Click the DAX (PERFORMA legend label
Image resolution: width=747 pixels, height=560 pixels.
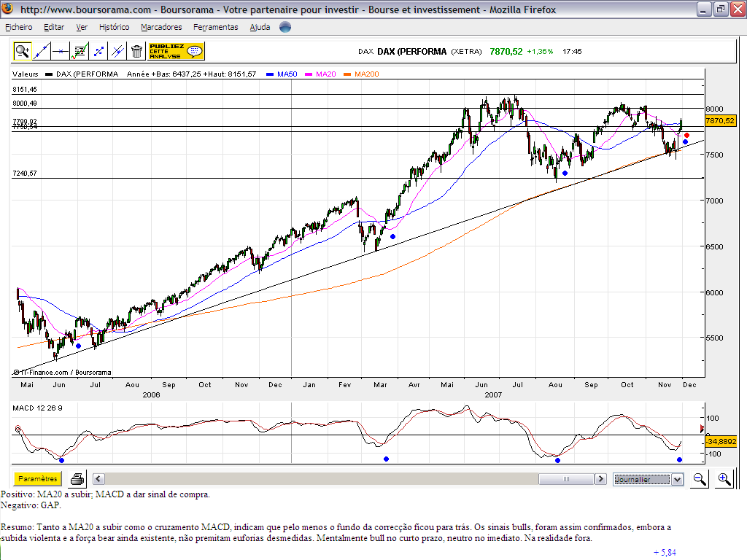click(x=88, y=74)
